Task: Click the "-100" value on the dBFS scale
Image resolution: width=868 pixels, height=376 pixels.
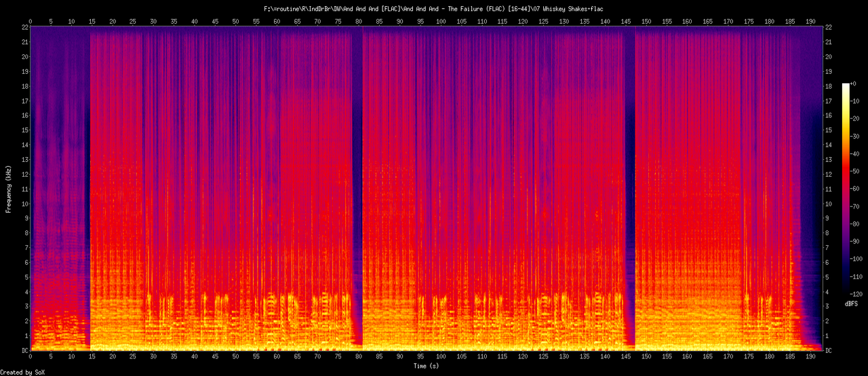Action: click(x=857, y=259)
